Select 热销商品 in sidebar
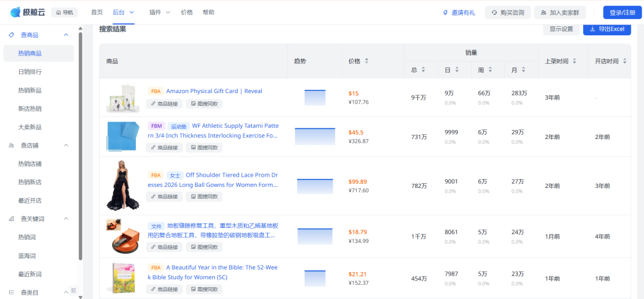Viewport: 644px width, 299px height. pos(39,54)
